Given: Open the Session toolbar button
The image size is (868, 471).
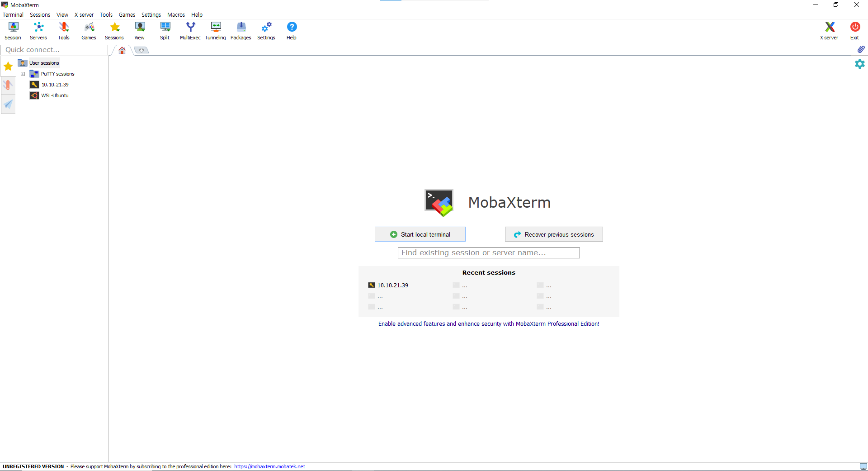Looking at the screenshot, I should click(x=13, y=31).
